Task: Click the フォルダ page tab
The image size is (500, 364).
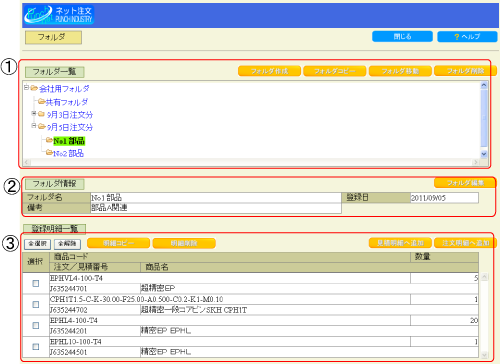Action: pyautogui.click(x=53, y=37)
